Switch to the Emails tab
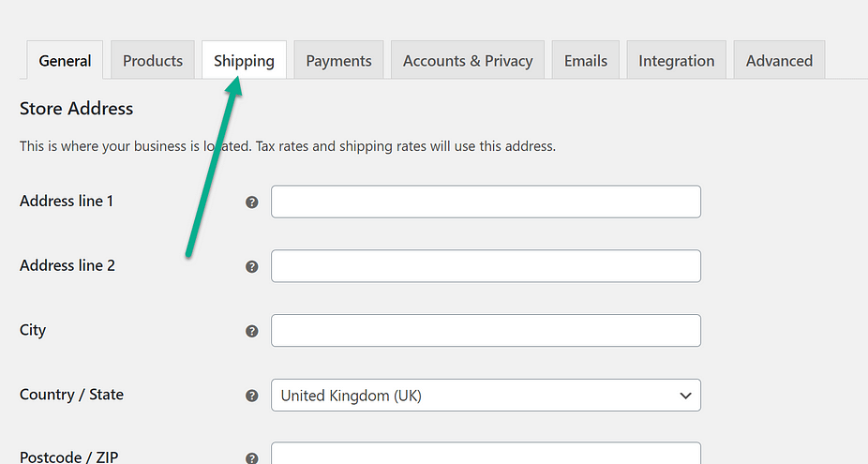 pos(585,61)
